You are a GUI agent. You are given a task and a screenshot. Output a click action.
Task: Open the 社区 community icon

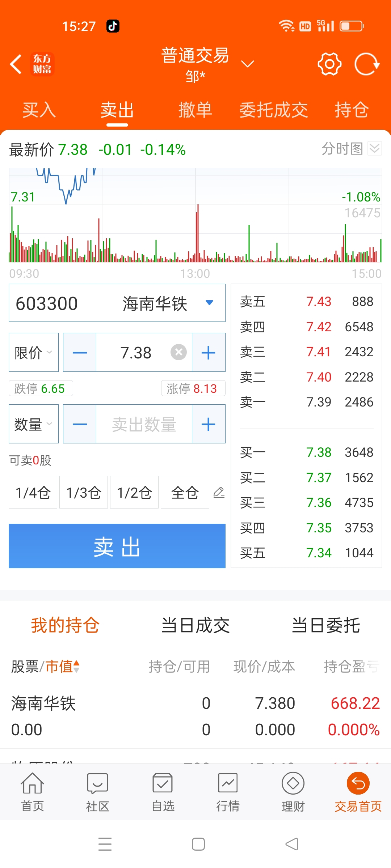[x=98, y=792]
